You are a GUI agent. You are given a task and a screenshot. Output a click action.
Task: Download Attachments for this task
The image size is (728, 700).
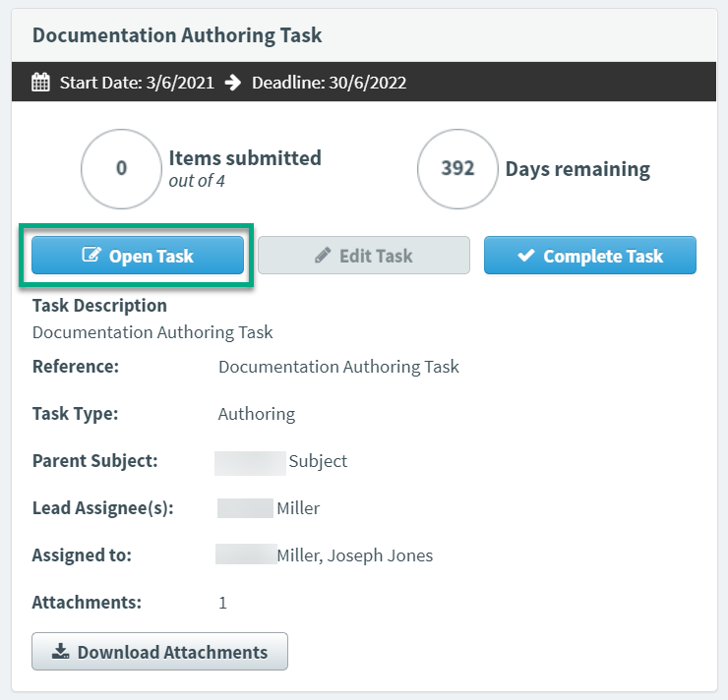pyautogui.click(x=159, y=652)
